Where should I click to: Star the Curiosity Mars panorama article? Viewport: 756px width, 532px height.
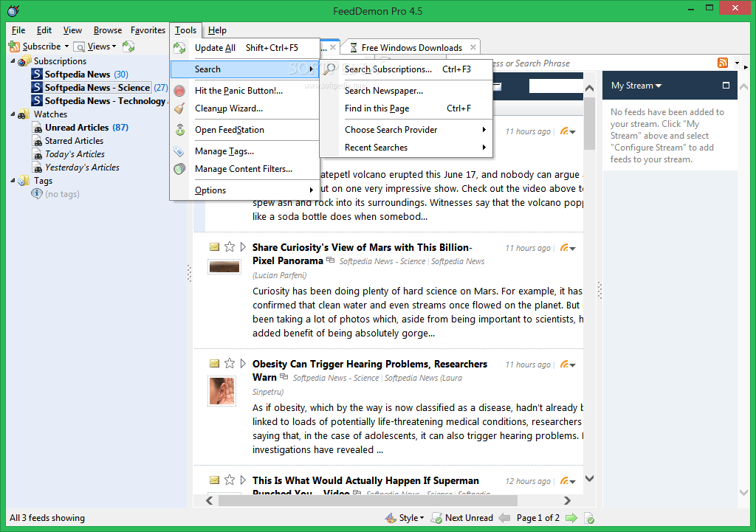point(230,246)
